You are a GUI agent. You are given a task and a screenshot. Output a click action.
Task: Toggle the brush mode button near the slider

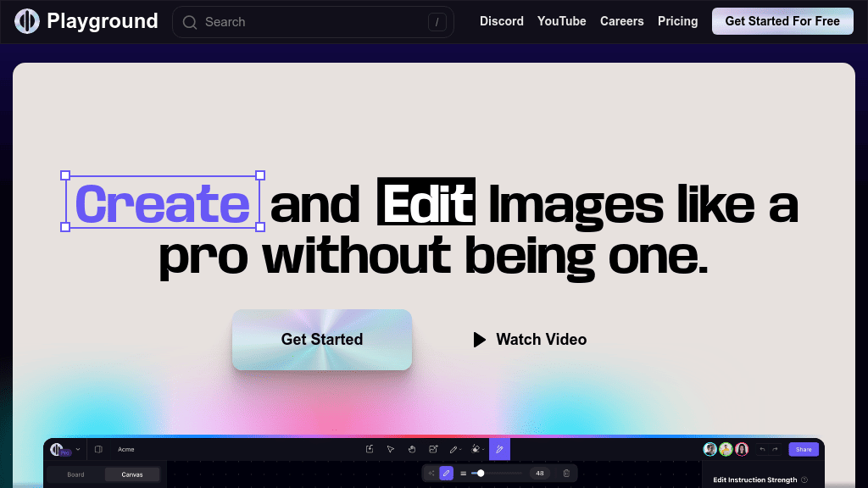click(x=447, y=473)
